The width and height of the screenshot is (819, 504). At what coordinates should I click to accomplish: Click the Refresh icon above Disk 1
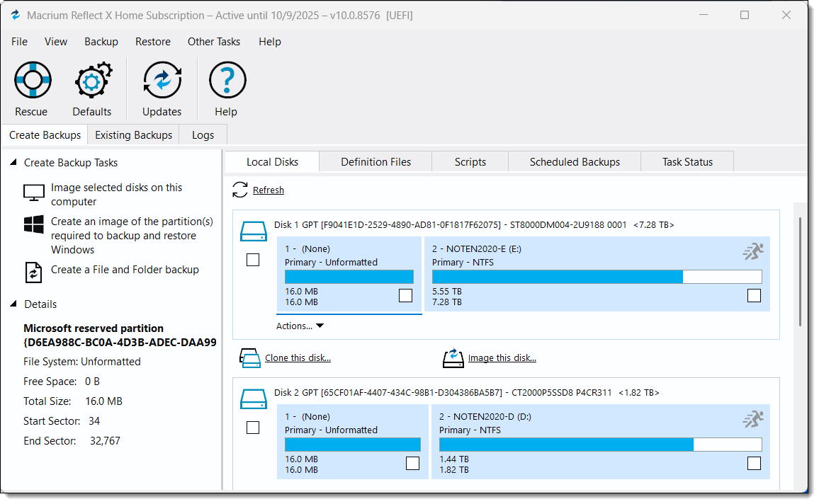pyautogui.click(x=240, y=190)
